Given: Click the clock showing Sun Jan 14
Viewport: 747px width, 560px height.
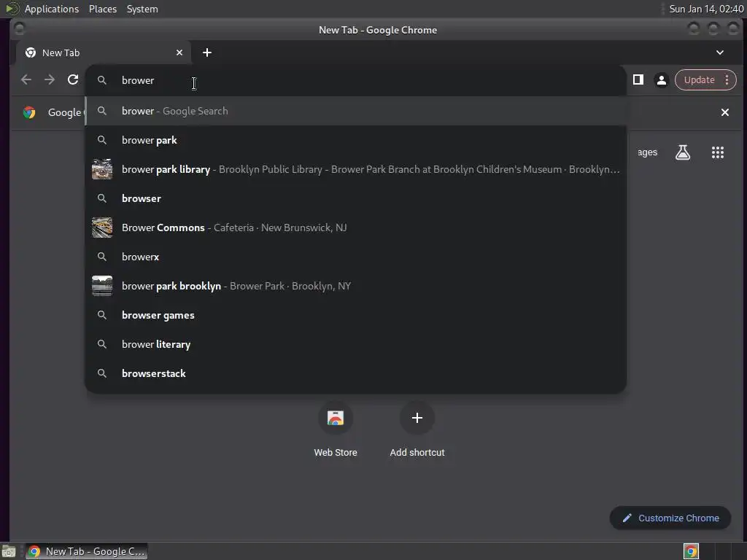Looking at the screenshot, I should 706,9.
